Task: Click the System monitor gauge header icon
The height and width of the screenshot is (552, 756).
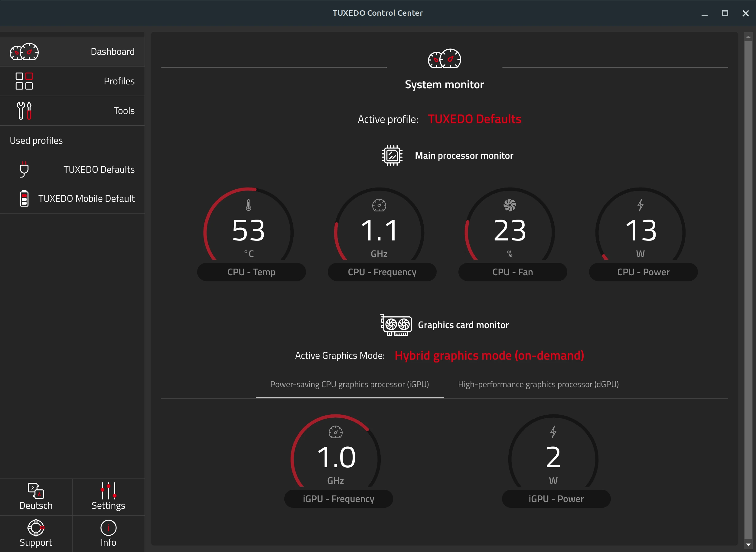Action: click(444, 59)
